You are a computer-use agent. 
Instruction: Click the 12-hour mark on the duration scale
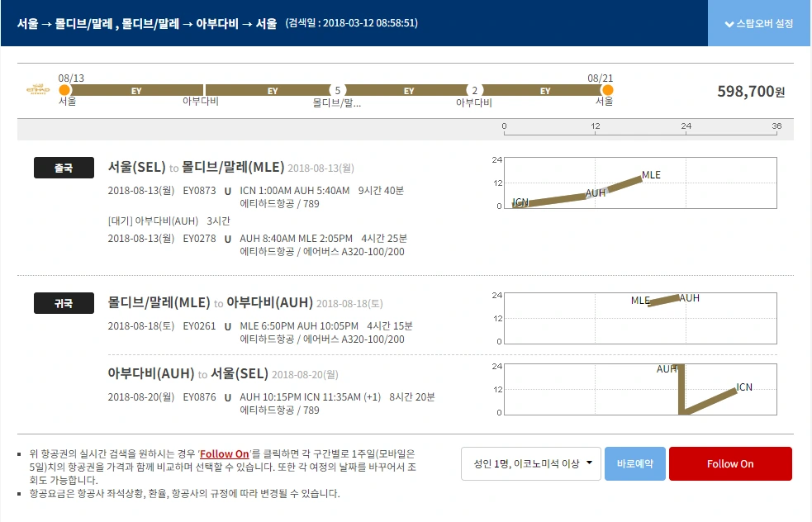click(593, 126)
